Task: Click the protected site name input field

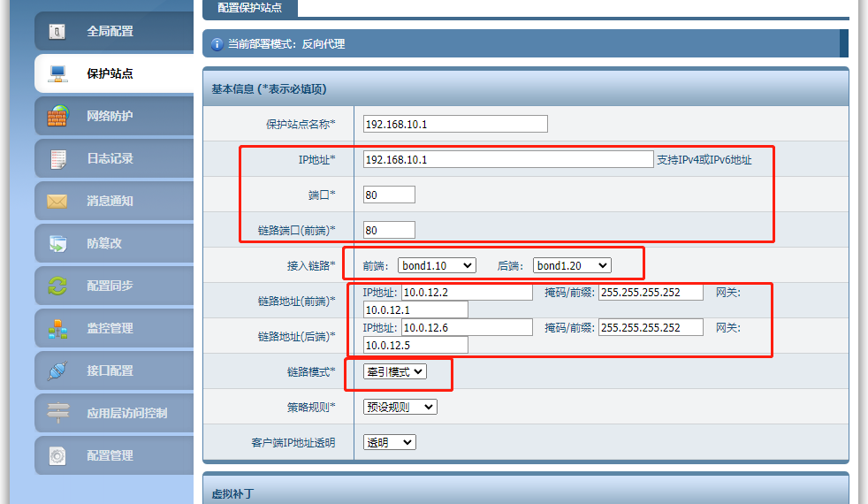Action: coord(455,125)
